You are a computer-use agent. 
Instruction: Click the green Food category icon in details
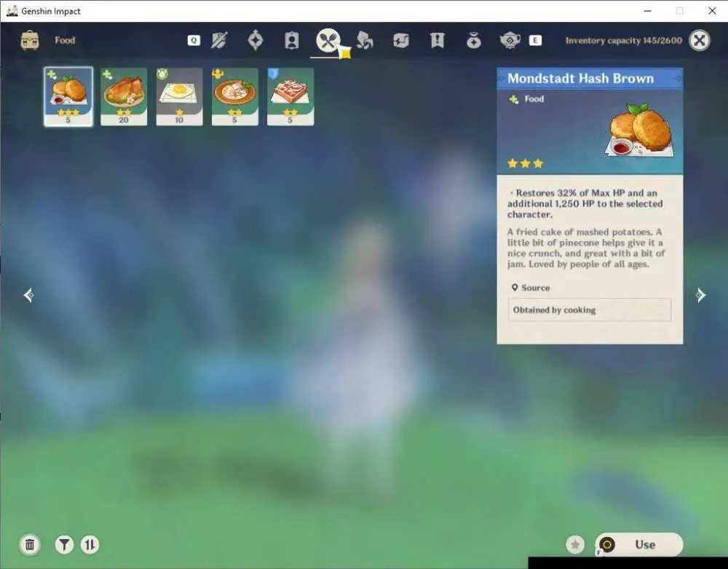point(513,99)
